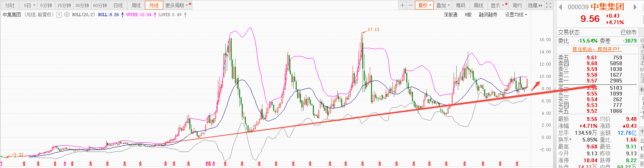The width and height of the screenshot is (644, 168).
Task: Expand the 更多周期 more periods dropdown
Action: (177, 5)
